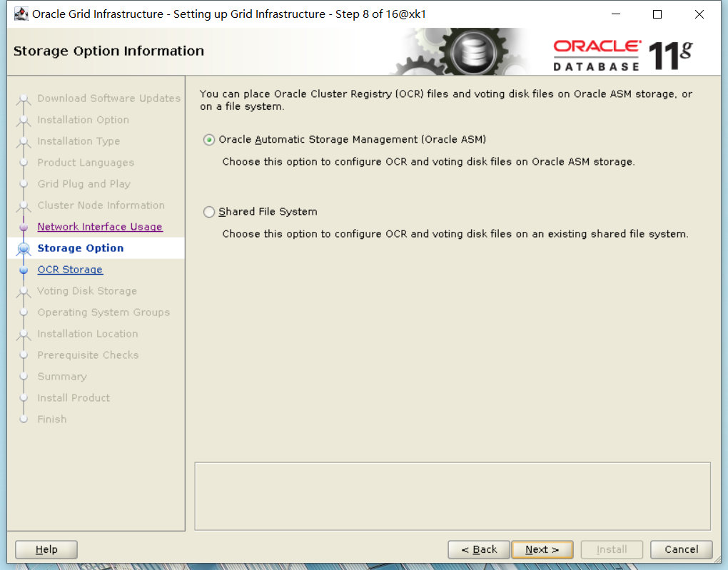Click the Install Product step label
728x570 pixels.
[74, 398]
